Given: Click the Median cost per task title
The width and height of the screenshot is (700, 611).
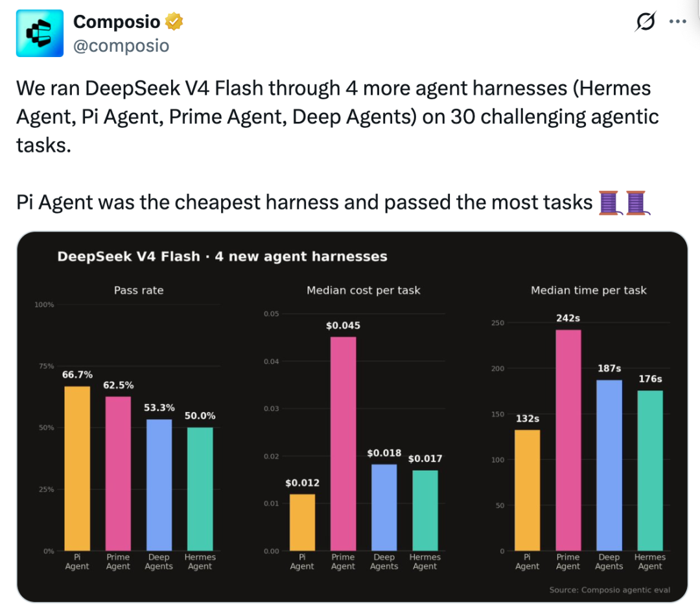Looking at the screenshot, I should coord(364,291).
